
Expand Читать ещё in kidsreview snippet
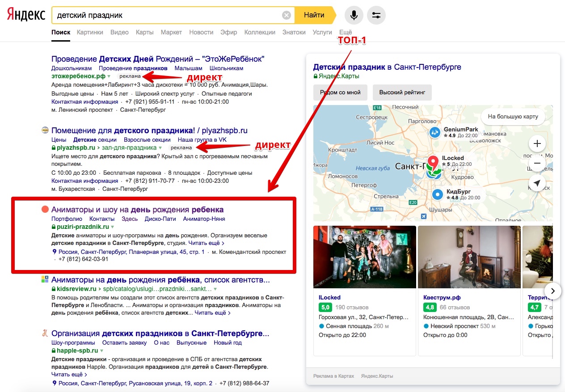(212, 313)
